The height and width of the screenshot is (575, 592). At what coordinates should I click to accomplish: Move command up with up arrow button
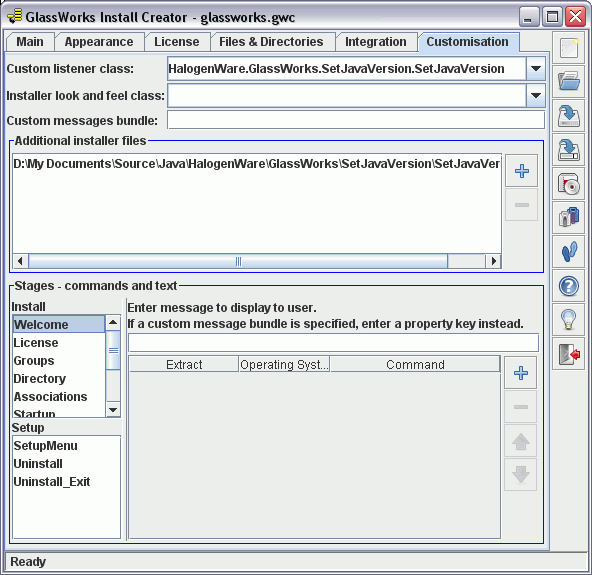tap(521, 441)
